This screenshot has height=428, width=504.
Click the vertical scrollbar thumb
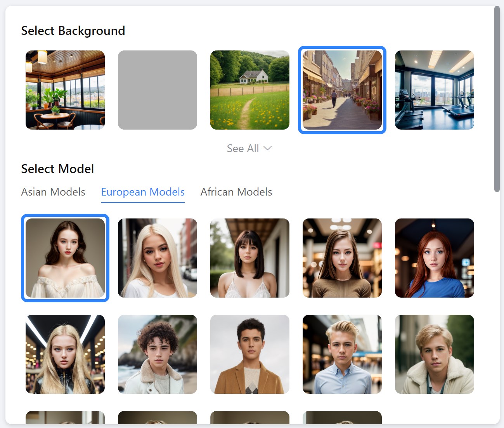497,99
